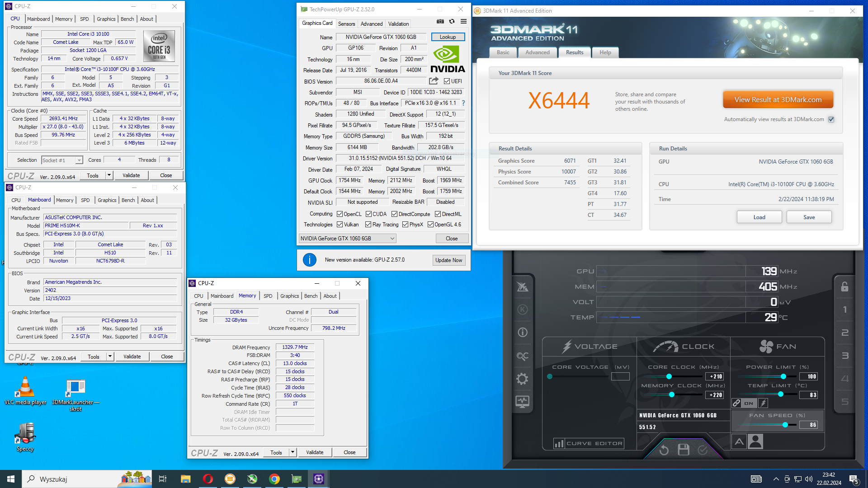Image resolution: width=868 pixels, height=488 pixels.
Task: Reset Afterburner settings to default
Action: (664, 450)
